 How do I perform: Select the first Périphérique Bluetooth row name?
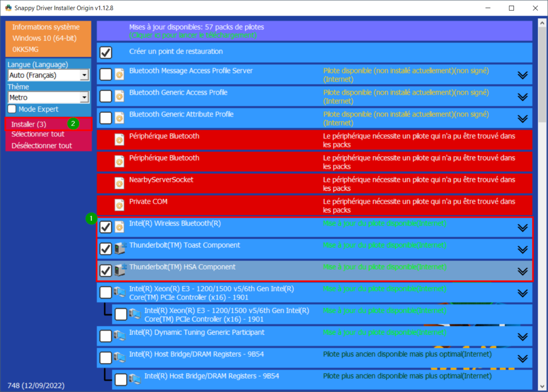tap(164, 136)
